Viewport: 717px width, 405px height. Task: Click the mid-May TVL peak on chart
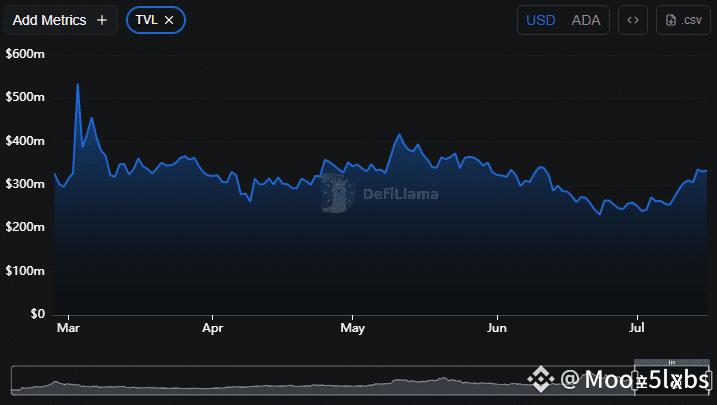point(399,135)
